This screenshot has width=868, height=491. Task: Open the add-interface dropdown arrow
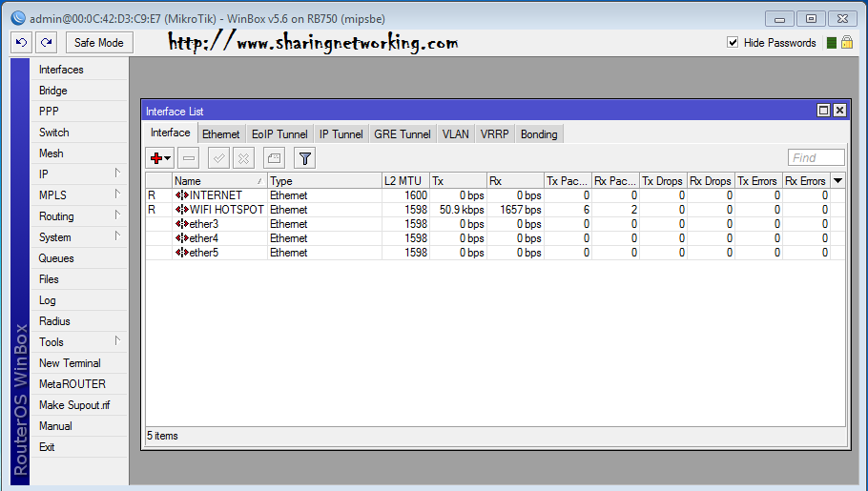tap(167, 159)
